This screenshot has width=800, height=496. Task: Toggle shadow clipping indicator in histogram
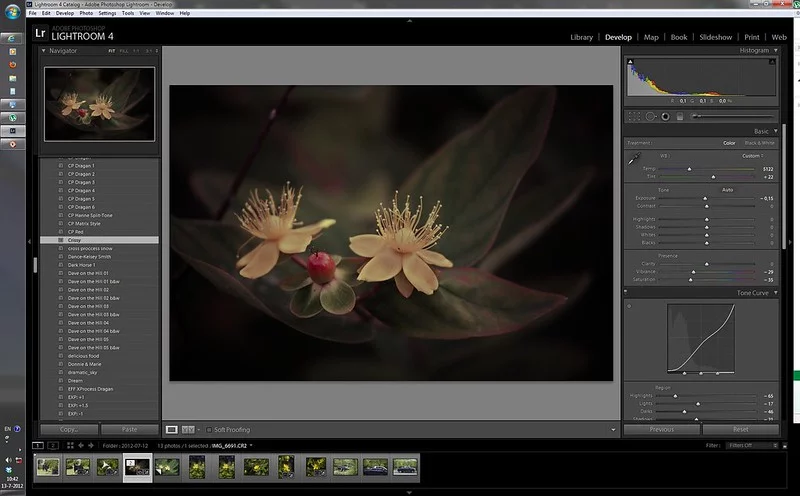(631, 62)
